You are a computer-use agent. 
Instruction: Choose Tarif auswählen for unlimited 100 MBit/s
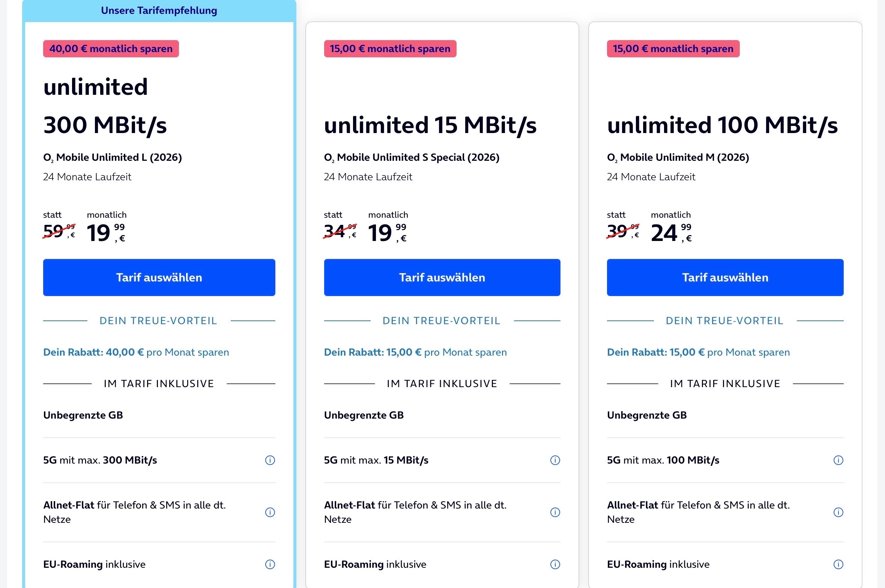tap(725, 277)
